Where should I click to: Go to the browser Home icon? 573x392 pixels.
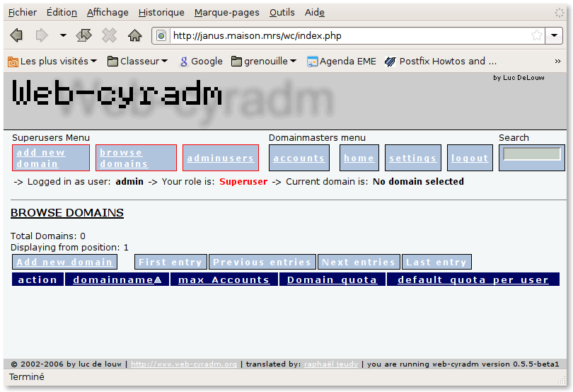coord(134,35)
